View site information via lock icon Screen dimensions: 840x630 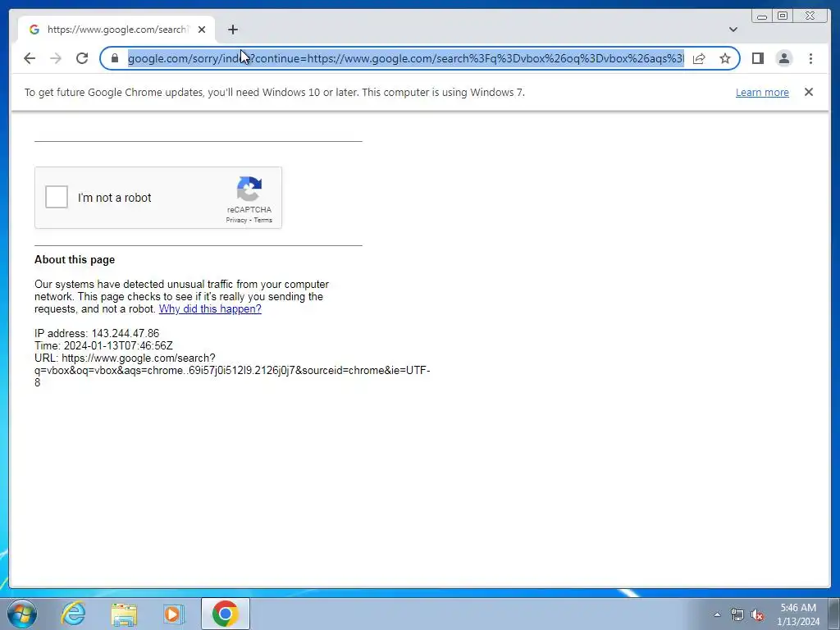[x=115, y=58]
